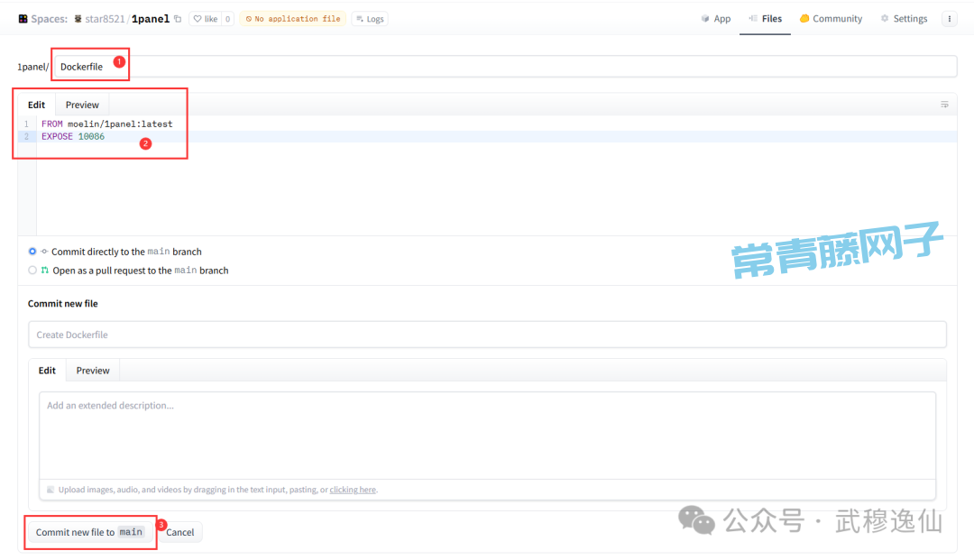The height and width of the screenshot is (560, 974).
Task: Focus the Create Dockerfile commit message field
Action: (487, 335)
